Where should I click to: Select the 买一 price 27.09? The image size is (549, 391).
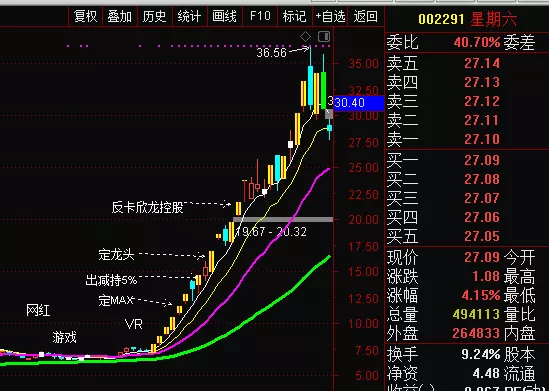(482, 160)
